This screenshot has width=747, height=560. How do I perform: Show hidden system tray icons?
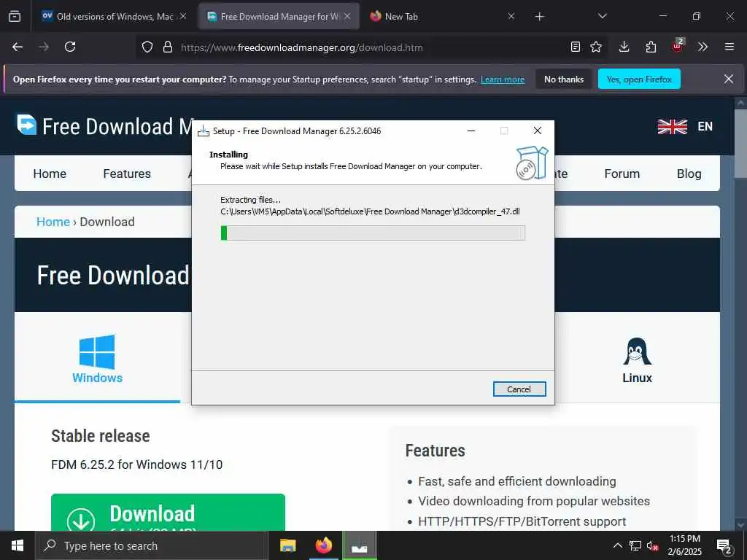[x=617, y=545]
